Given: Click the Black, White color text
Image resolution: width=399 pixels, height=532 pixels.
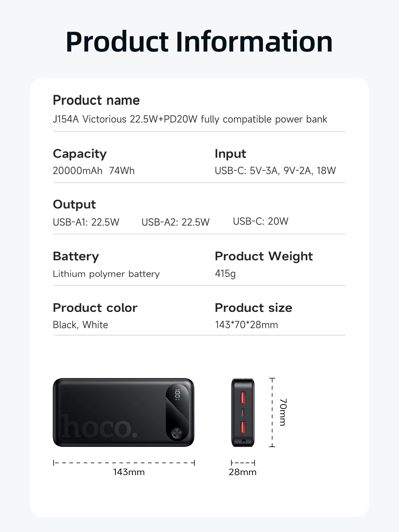Looking at the screenshot, I should point(80,325).
